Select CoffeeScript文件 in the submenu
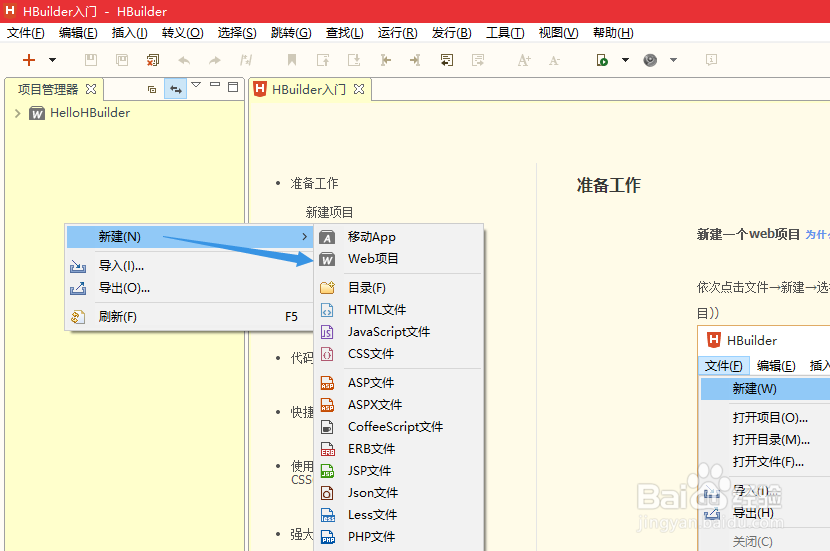The height and width of the screenshot is (551, 830). [x=399, y=427]
